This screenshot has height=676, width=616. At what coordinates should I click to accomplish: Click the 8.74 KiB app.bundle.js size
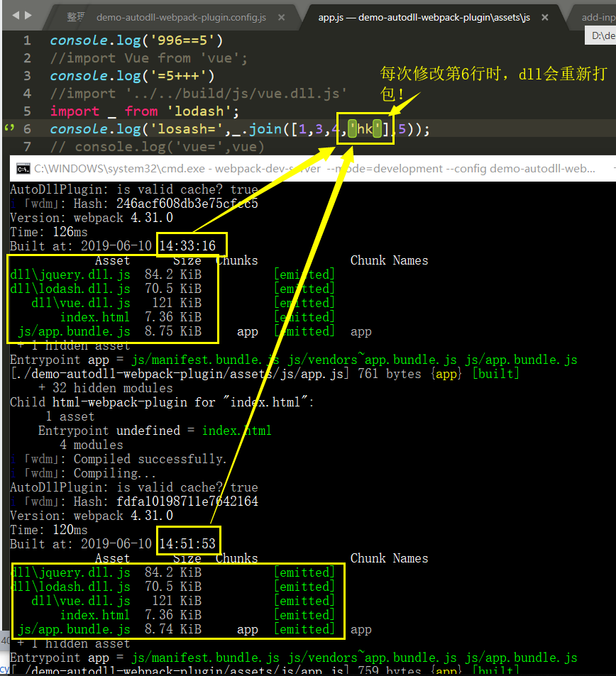(173, 630)
